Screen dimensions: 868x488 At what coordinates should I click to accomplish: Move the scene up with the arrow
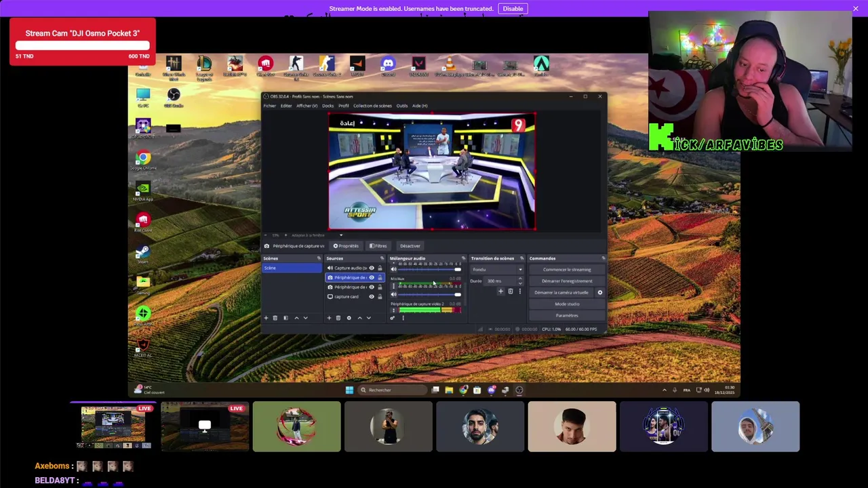click(296, 318)
